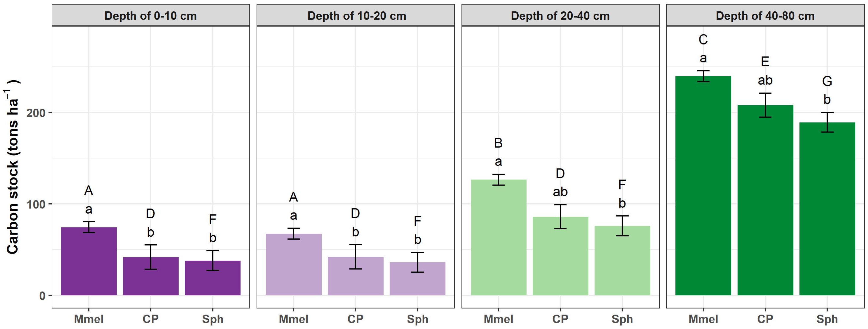Click the letter "E" above the CP bar
This screenshot has height=329, width=868.
click(x=765, y=62)
